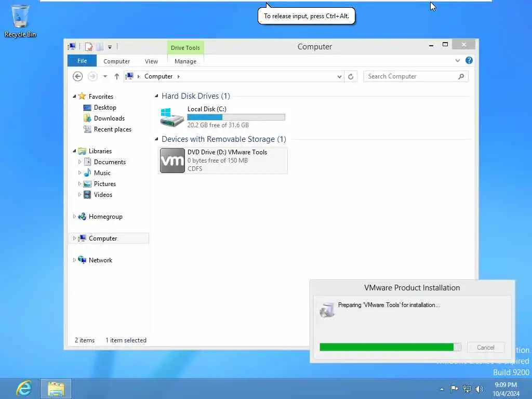532x399 pixels.
Task: Click the Explorer system icon in title bar
Action: pos(72,46)
